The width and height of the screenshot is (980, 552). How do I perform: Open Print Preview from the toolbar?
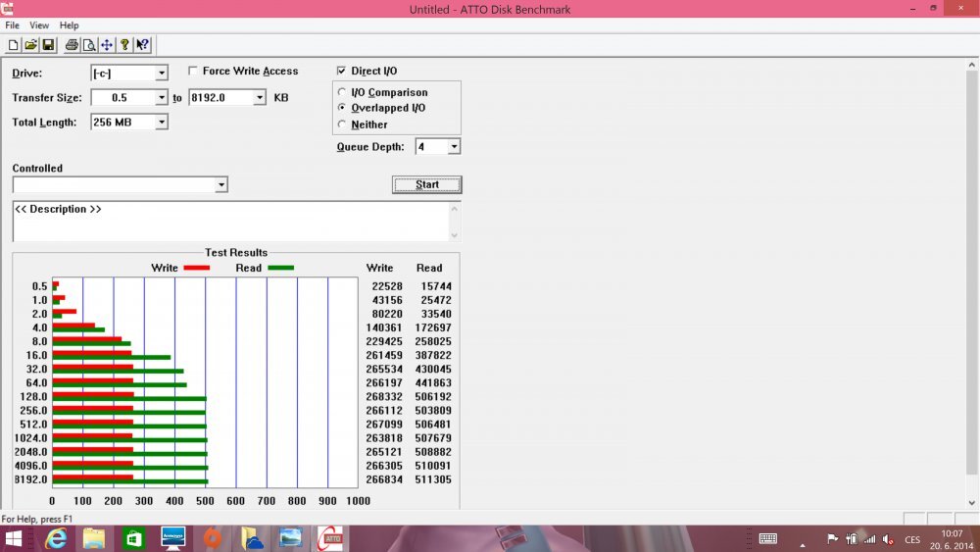[x=89, y=45]
